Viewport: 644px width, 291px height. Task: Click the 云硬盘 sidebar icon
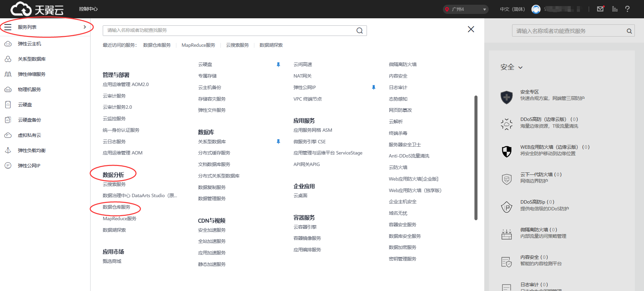(x=8, y=105)
